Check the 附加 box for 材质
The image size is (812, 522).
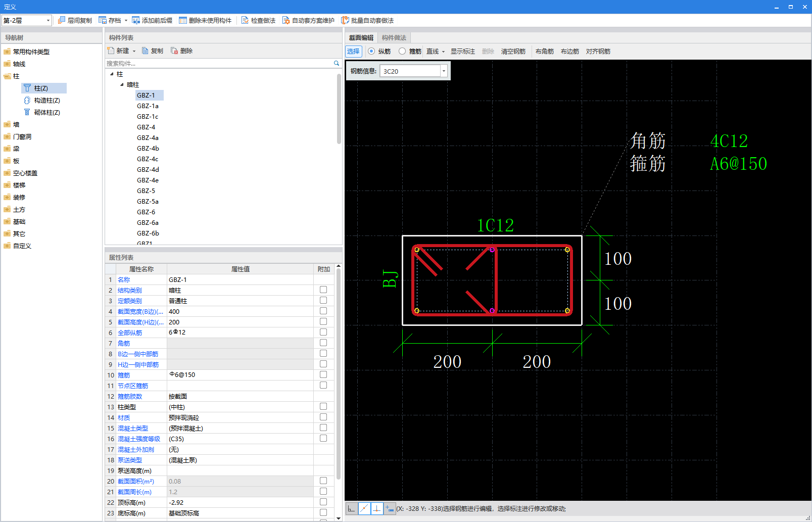tap(323, 417)
